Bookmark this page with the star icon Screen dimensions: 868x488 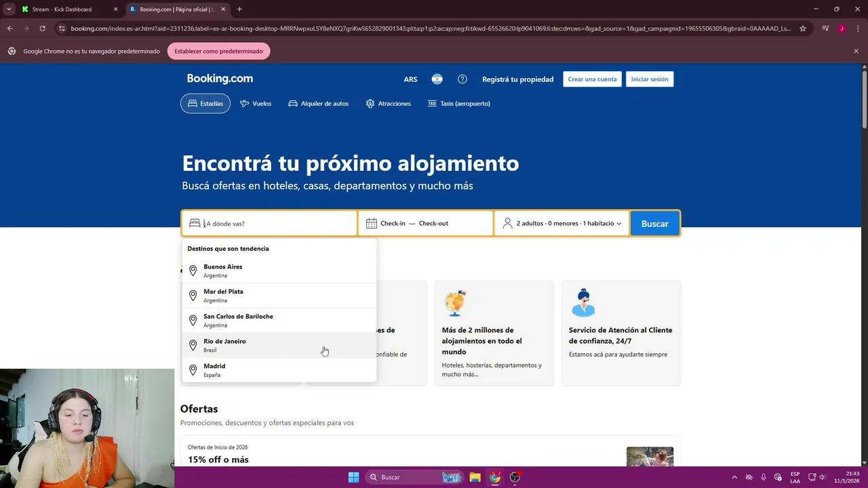803,28
